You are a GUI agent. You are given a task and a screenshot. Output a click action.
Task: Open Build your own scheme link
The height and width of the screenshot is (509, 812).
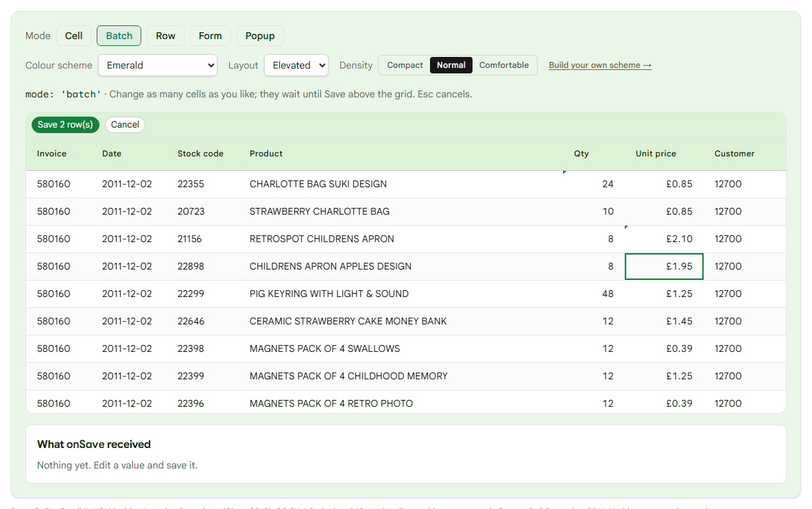[x=599, y=65]
